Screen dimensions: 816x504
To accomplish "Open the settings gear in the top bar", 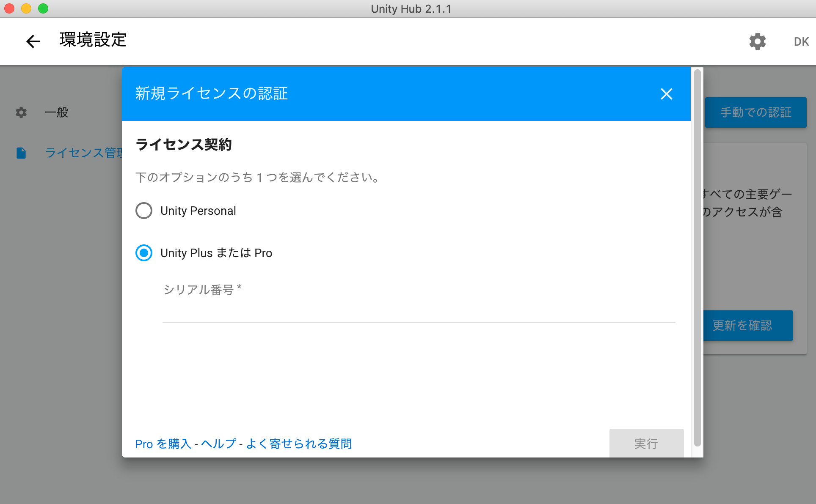I will pyautogui.click(x=758, y=41).
